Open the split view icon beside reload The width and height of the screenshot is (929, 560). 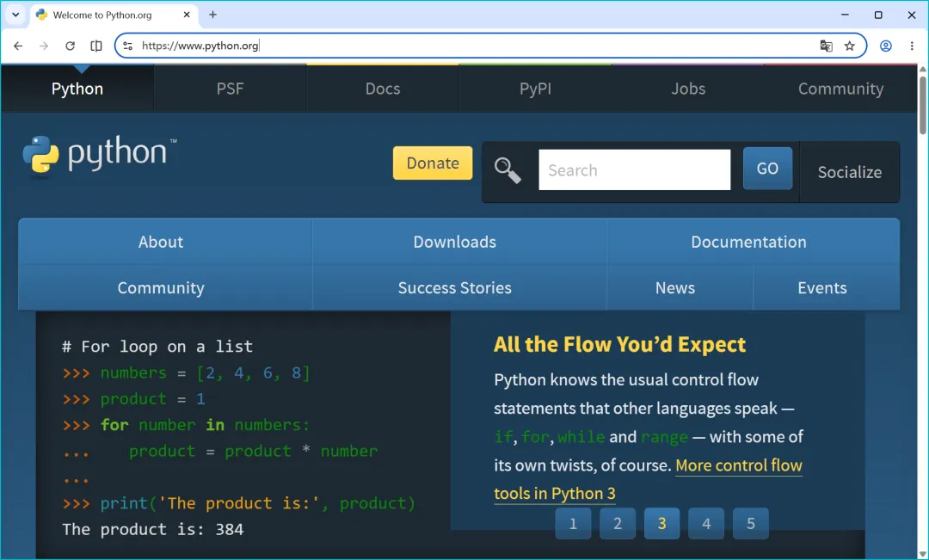coord(96,46)
